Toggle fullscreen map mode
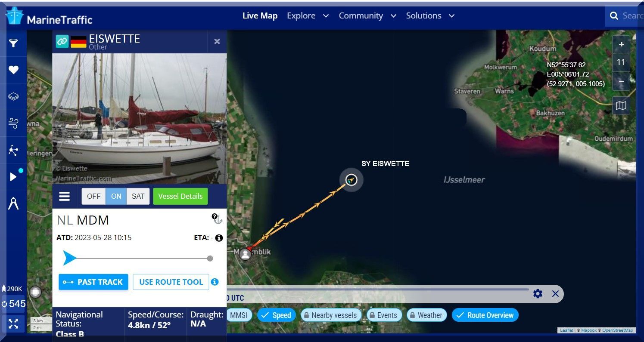This screenshot has width=644, height=342. click(x=13, y=324)
